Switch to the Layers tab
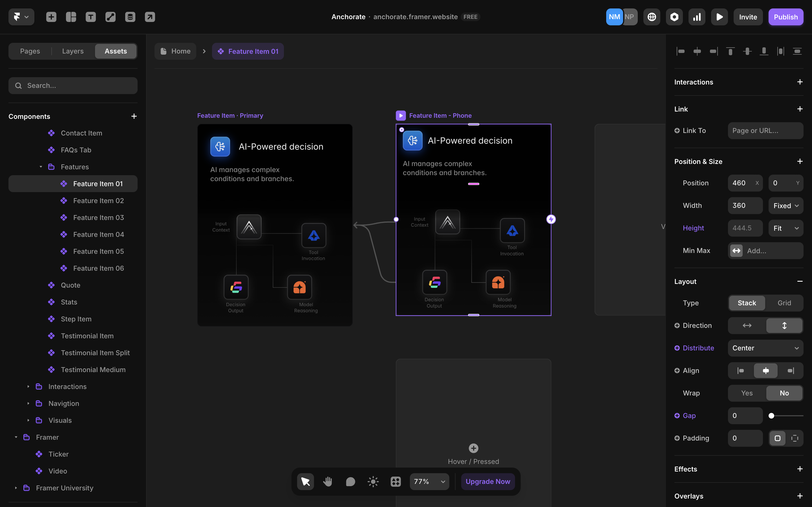Image resolution: width=812 pixels, height=507 pixels. [72, 51]
